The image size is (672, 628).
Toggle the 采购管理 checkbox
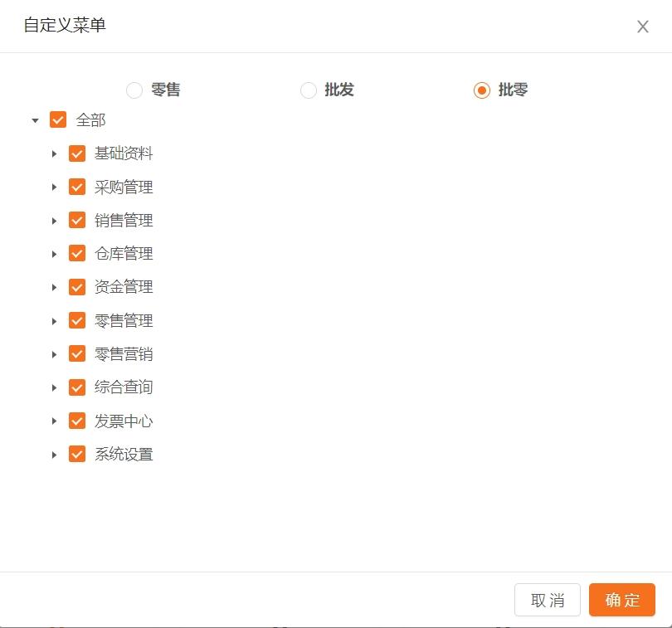[x=77, y=187]
